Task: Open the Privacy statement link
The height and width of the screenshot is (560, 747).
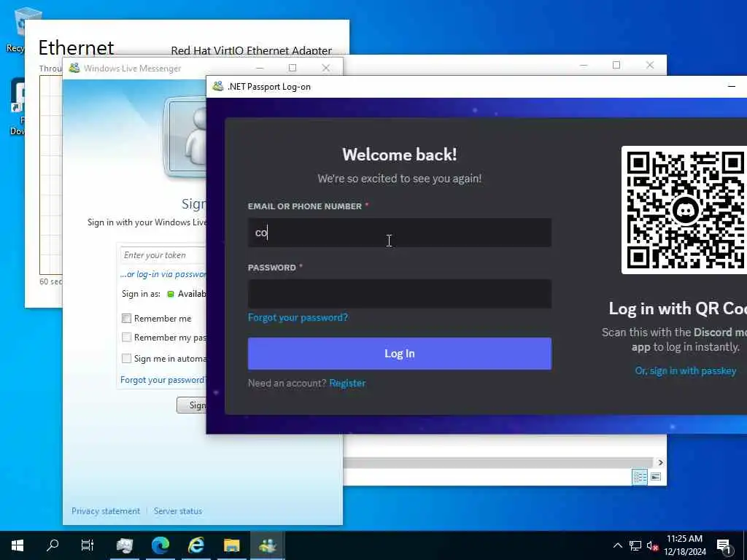Action: pos(106,511)
